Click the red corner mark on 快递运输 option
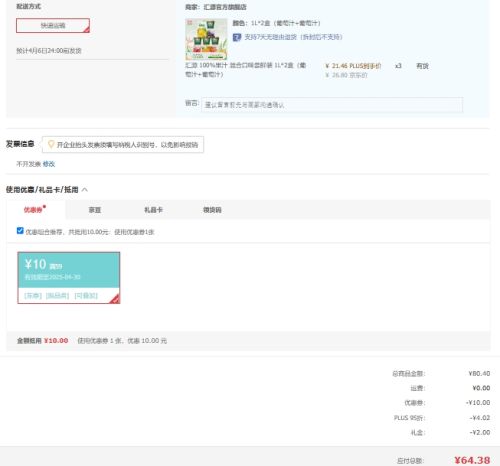This screenshot has height=466, width=500. tap(87, 30)
